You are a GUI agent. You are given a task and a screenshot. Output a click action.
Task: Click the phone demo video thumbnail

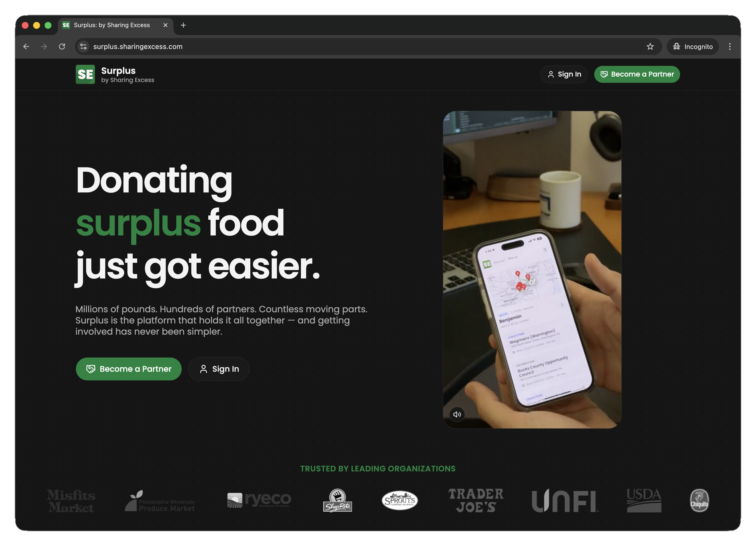tap(532, 270)
